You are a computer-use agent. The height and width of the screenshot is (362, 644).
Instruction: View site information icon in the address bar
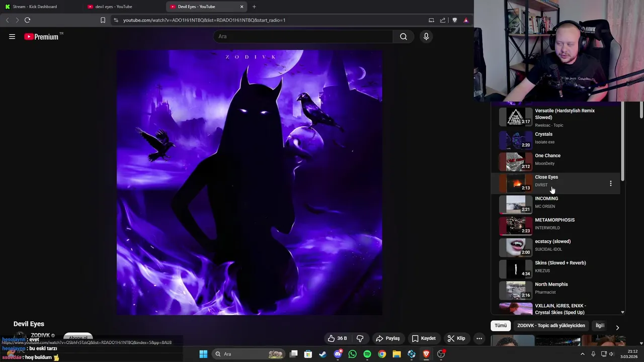click(x=116, y=20)
